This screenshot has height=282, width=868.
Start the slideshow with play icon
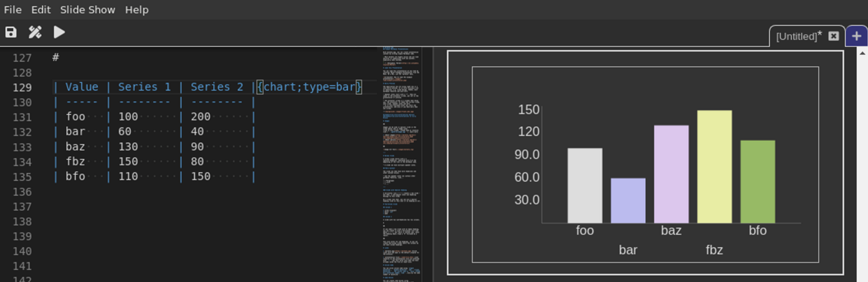point(59,33)
